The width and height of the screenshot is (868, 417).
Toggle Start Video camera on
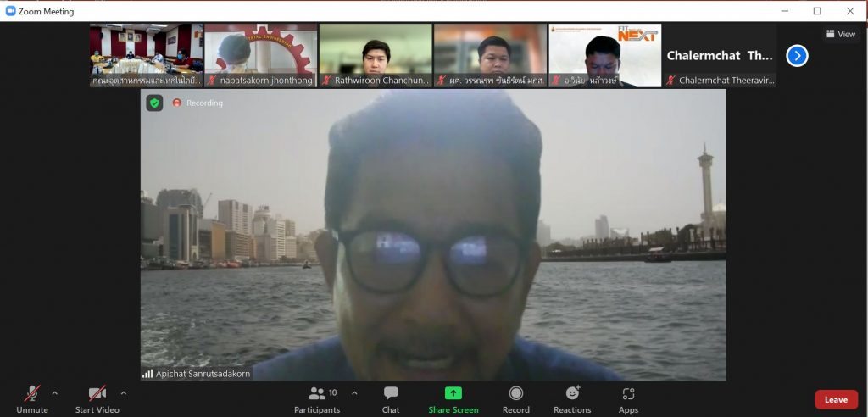coord(97,399)
